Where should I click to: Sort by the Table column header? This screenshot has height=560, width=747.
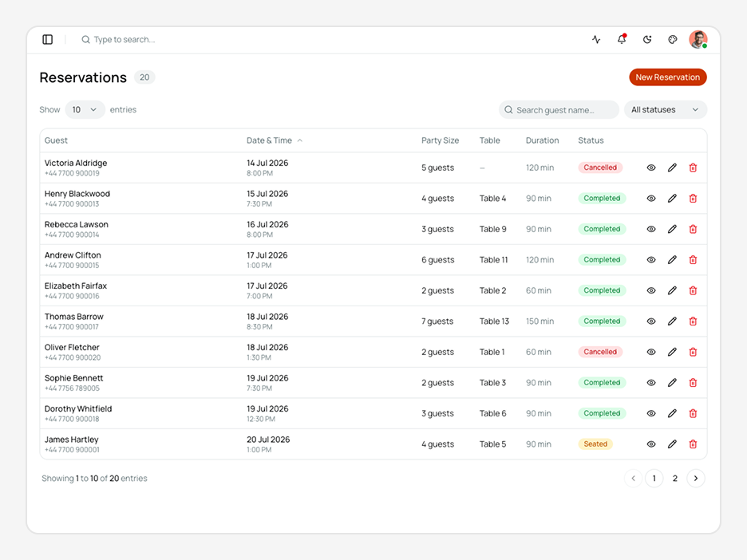[x=490, y=140]
